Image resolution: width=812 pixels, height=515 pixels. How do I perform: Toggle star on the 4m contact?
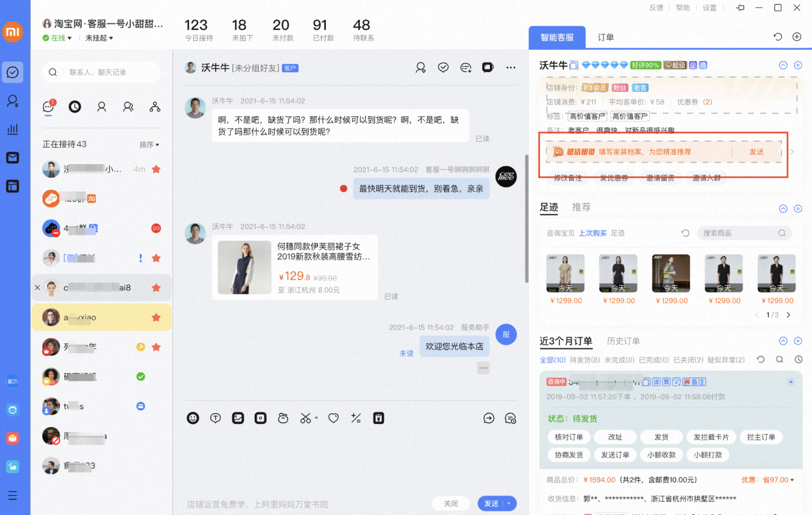coord(156,169)
